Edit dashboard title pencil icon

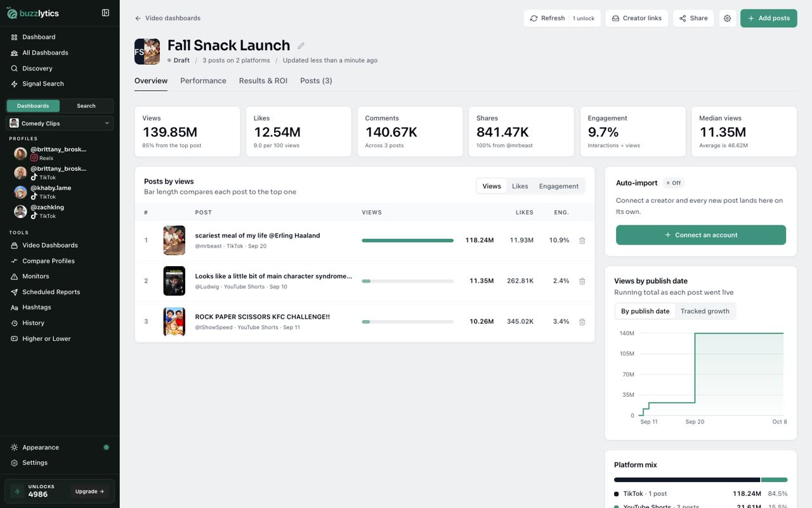[x=301, y=46]
